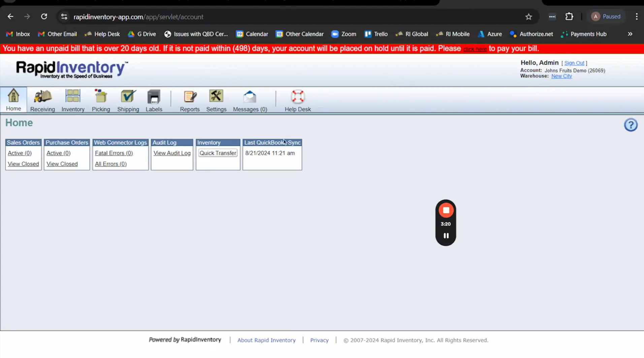Open the Picking box icon

(101, 100)
